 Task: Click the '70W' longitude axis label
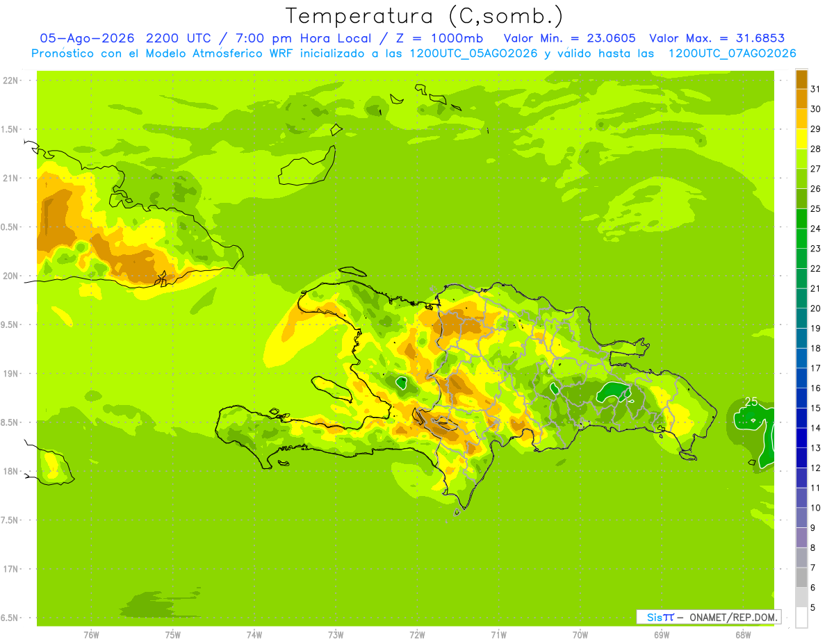coord(580,635)
